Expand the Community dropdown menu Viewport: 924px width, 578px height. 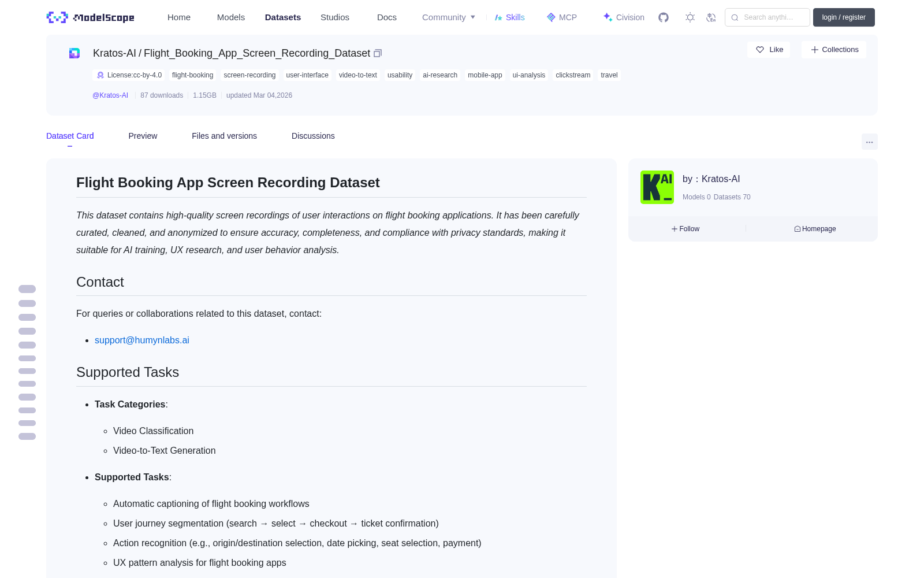(449, 17)
